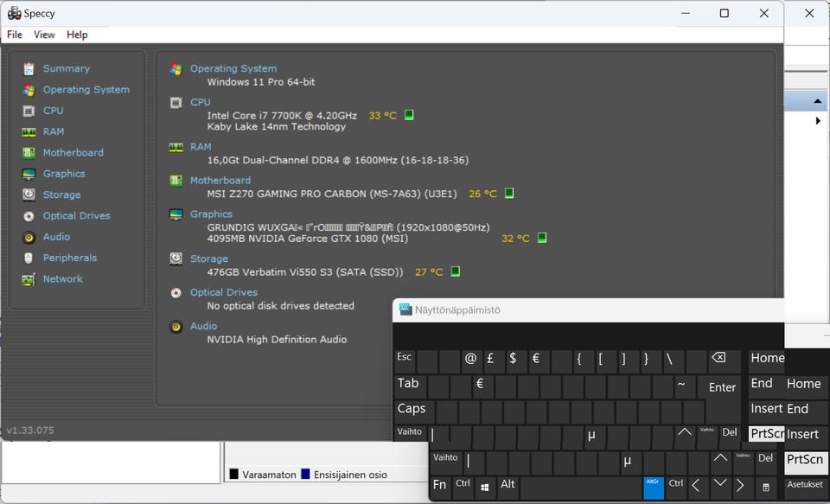
Task: Open the Audio speaker icon in sidebar
Action: 29,237
